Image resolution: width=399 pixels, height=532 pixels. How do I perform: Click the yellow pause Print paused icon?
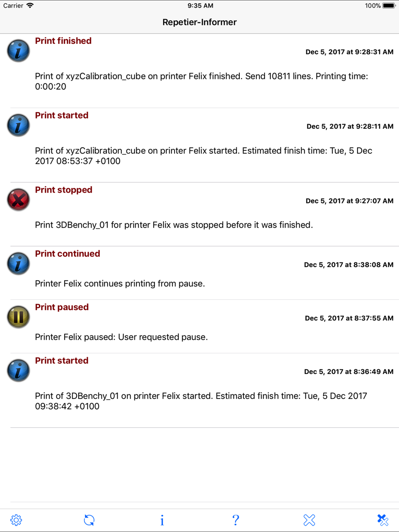(18, 317)
